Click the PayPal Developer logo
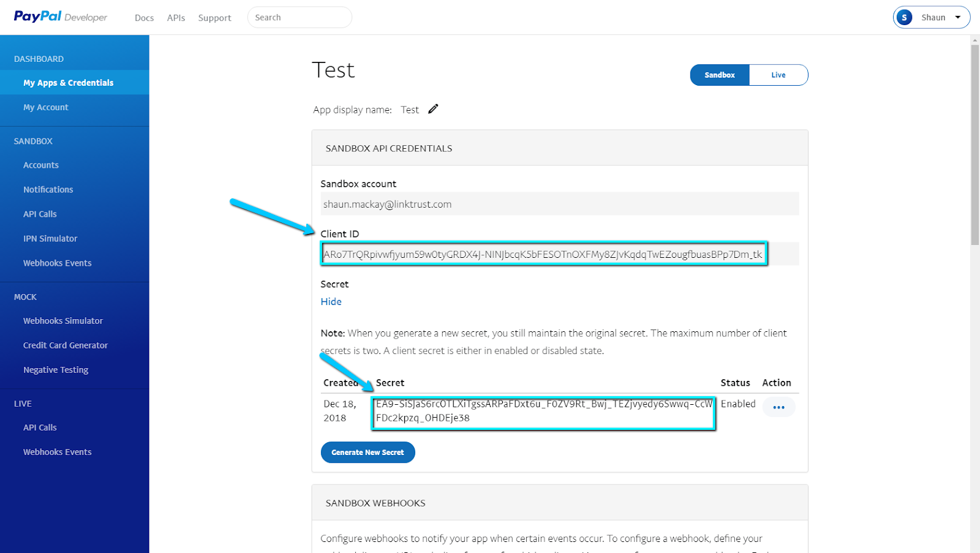 60,17
